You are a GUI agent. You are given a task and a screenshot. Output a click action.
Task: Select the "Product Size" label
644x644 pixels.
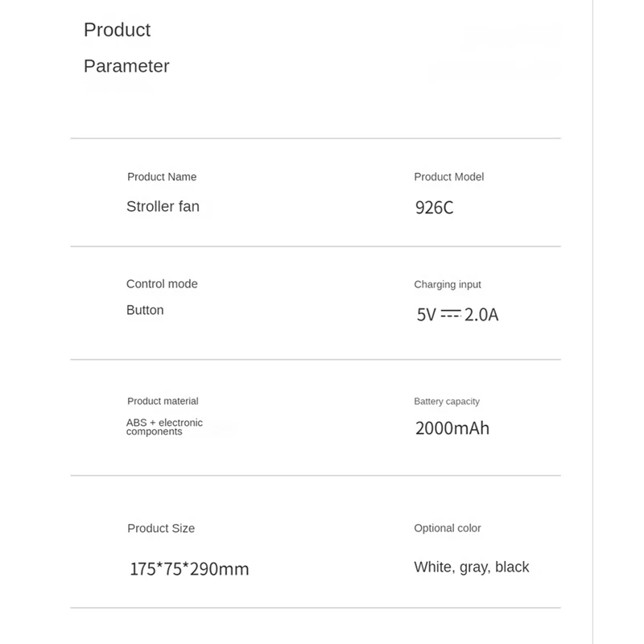coord(161,529)
